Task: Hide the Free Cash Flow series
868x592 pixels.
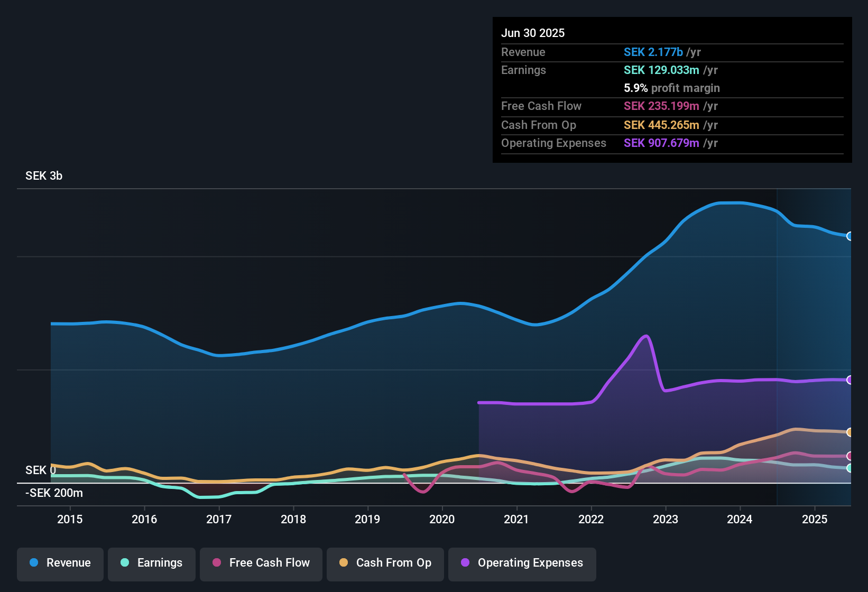Action: [261, 563]
